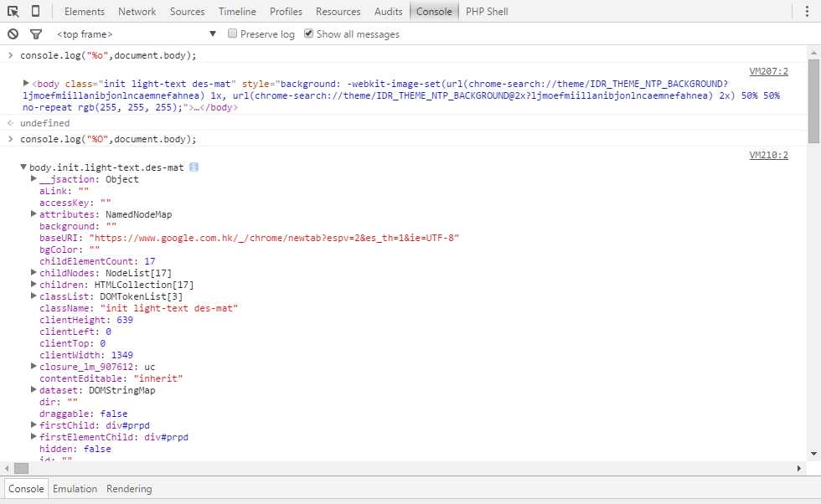
Task: Expand the logged body element node
Action: [26, 83]
